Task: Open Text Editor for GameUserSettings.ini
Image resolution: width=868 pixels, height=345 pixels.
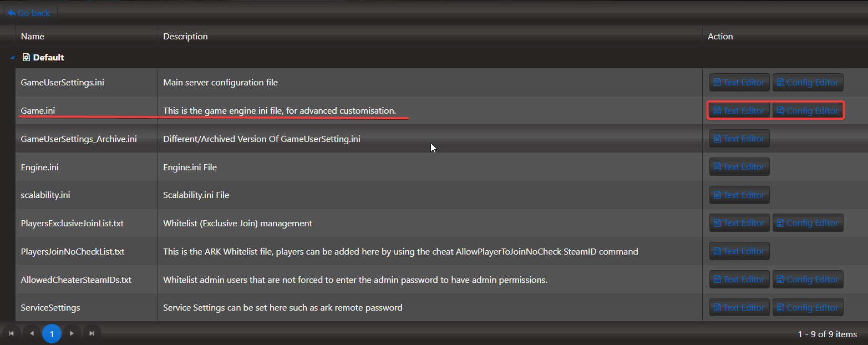Action: pos(739,83)
